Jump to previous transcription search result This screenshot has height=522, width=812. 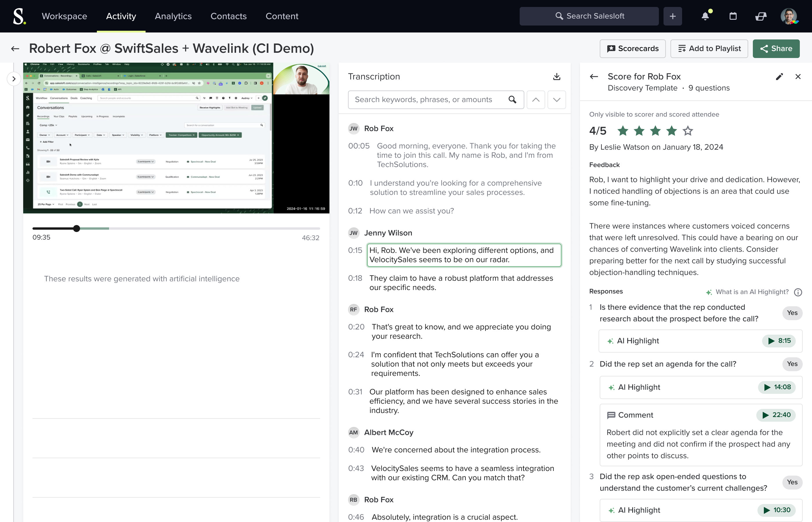pos(535,100)
